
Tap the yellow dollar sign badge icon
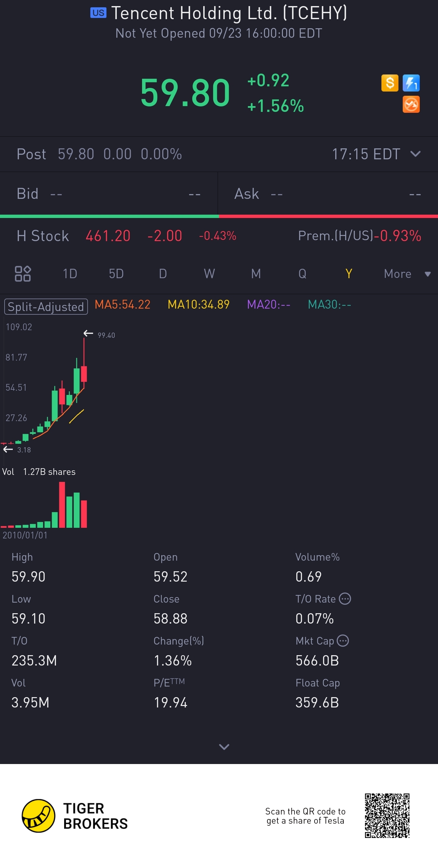389,83
